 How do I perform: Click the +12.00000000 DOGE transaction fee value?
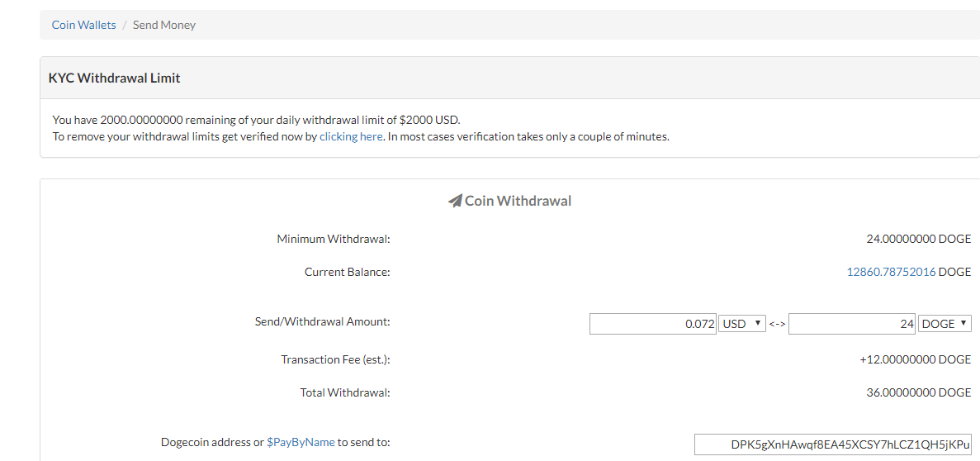(x=916, y=359)
